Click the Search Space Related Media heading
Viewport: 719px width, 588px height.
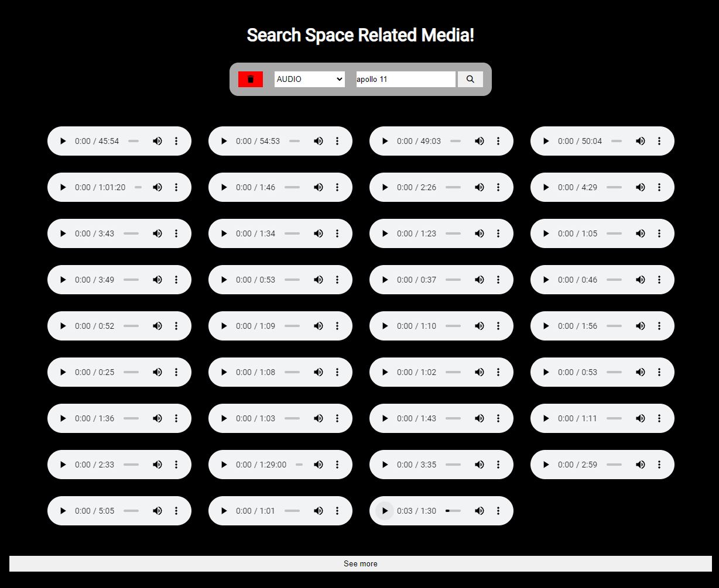pyautogui.click(x=361, y=35)
